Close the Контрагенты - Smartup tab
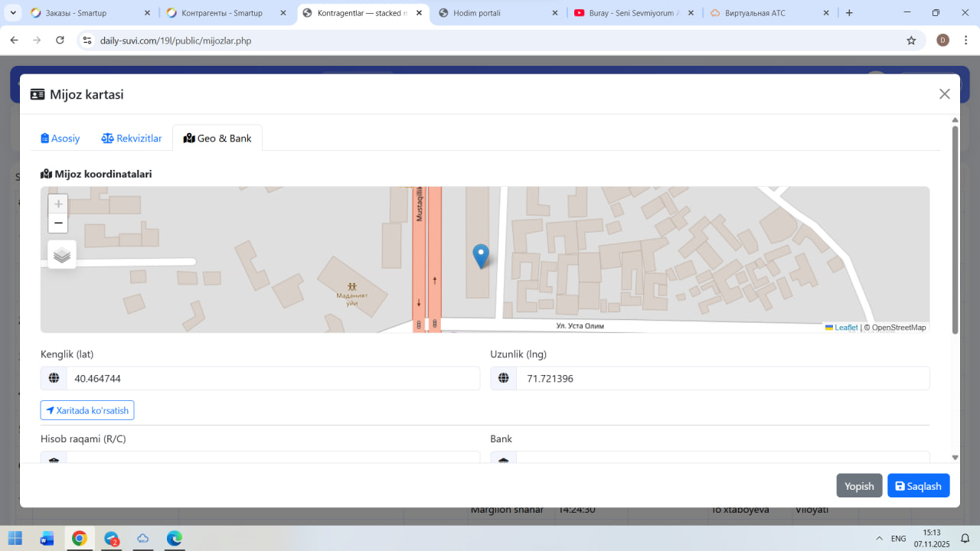Screen dimensions: 980x551 (283, 13)
